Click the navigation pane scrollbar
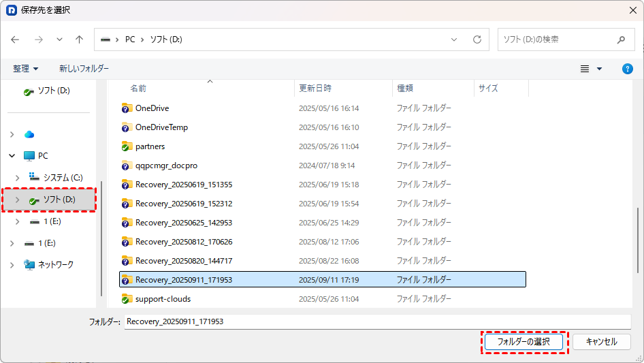This screenshot has width=644, height=363. coord(101,238)
